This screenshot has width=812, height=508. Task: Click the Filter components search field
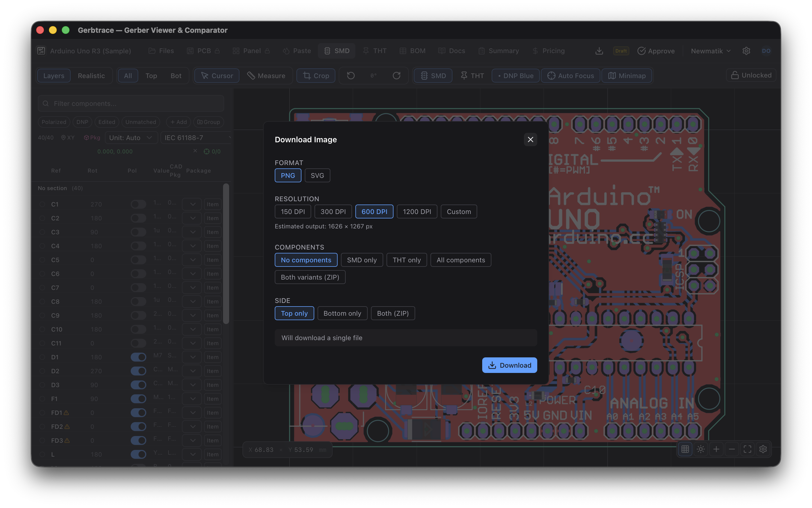131,103
